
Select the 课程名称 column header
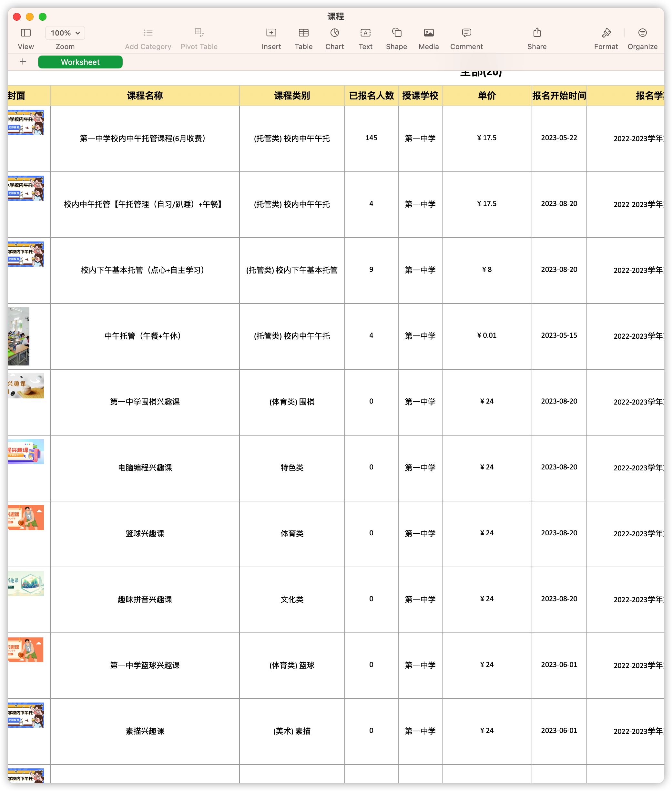click(x=145, y=96)
